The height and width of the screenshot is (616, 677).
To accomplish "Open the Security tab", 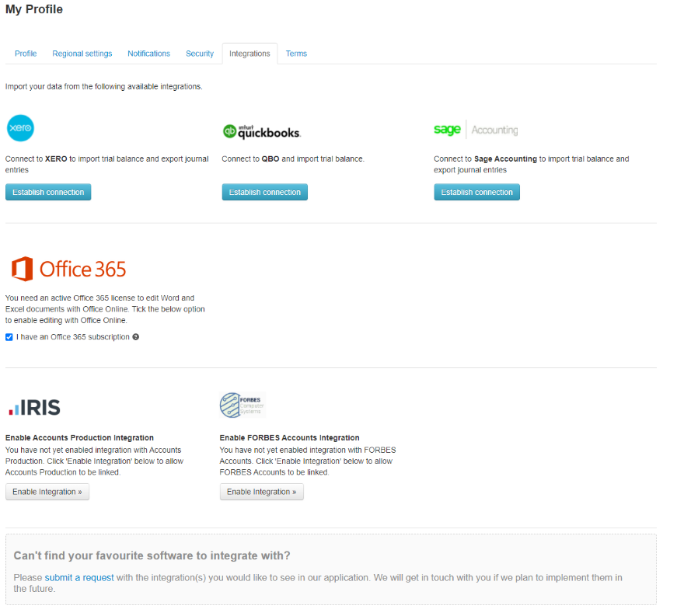I will 200,54.
